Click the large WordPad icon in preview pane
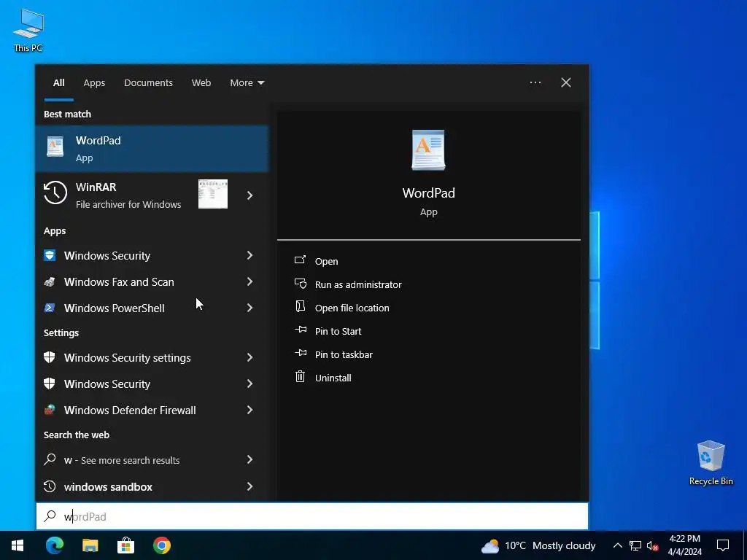 pos(428,150)
